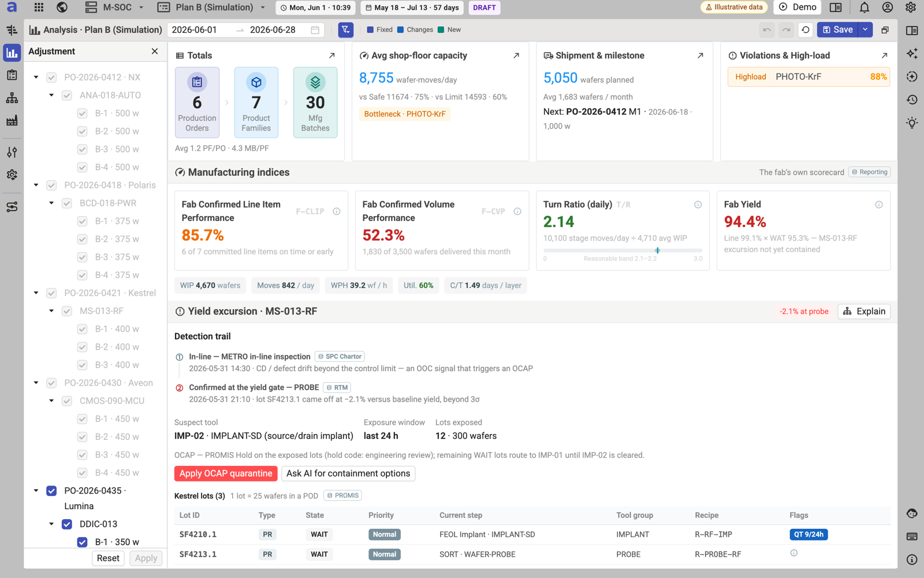Expand the Violations & High-load card
The width and height of the screenshot is (924, 578).
click(884, 55)
